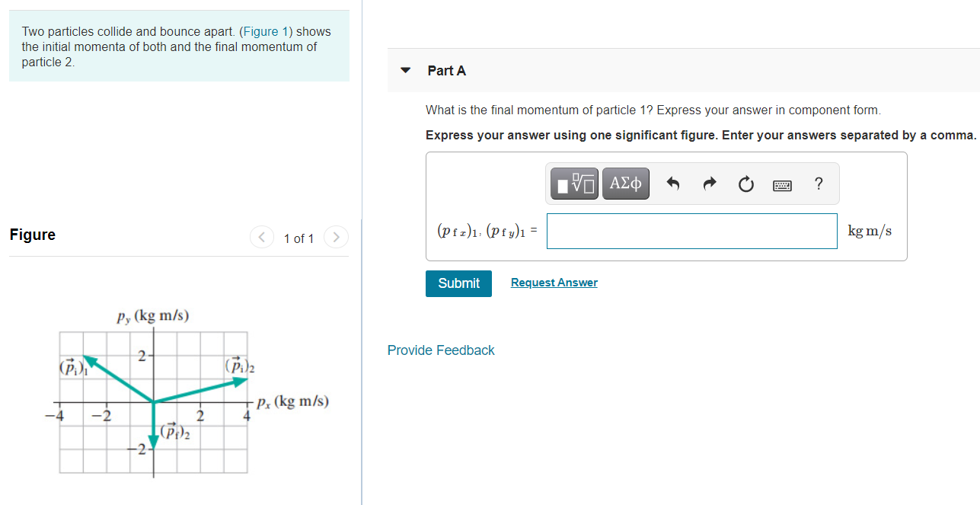Click the 1 of 1 page indicator
Image resolution: width=980 pixels, height=505 pixels.
(298, 238)
